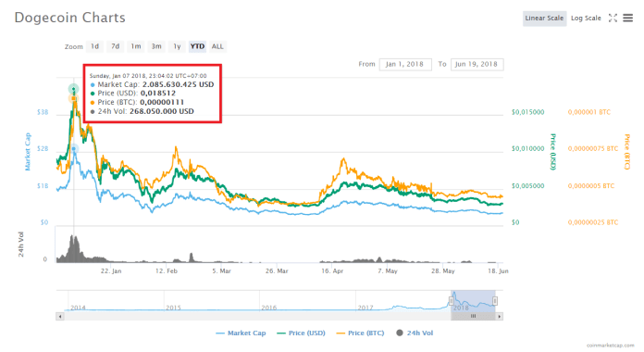This screenshot has height=352, width=644.
Task: Click the vertical Price (USD) axis title
Action: pyautogui.click(x=552, y=151)
